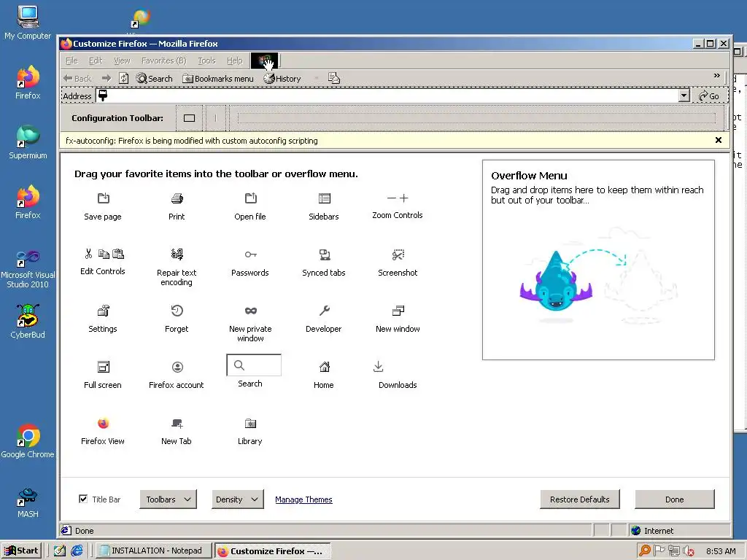Click the rectangle item in Configuration Toolbar
The image size is (747, 560).
(x=189, y=118)
